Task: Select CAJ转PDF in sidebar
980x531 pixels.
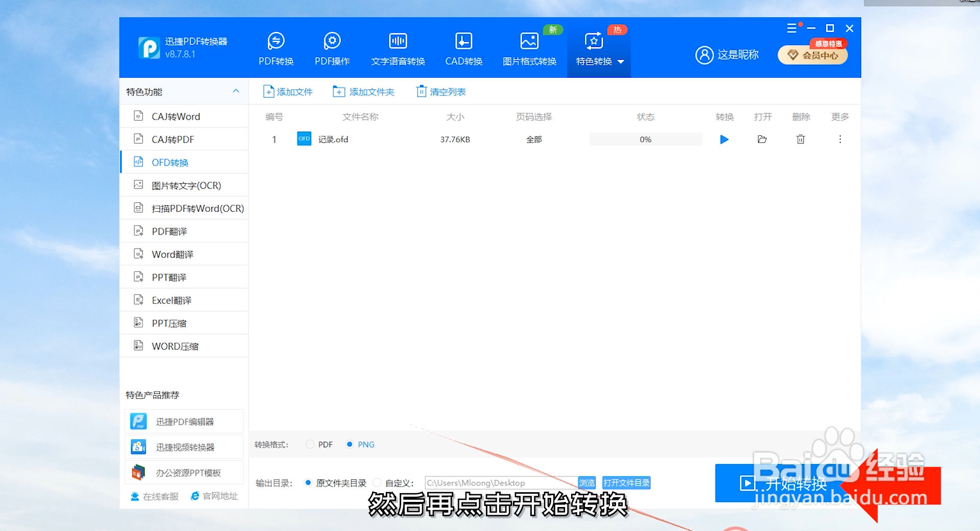Action: [x=184, y=139]
